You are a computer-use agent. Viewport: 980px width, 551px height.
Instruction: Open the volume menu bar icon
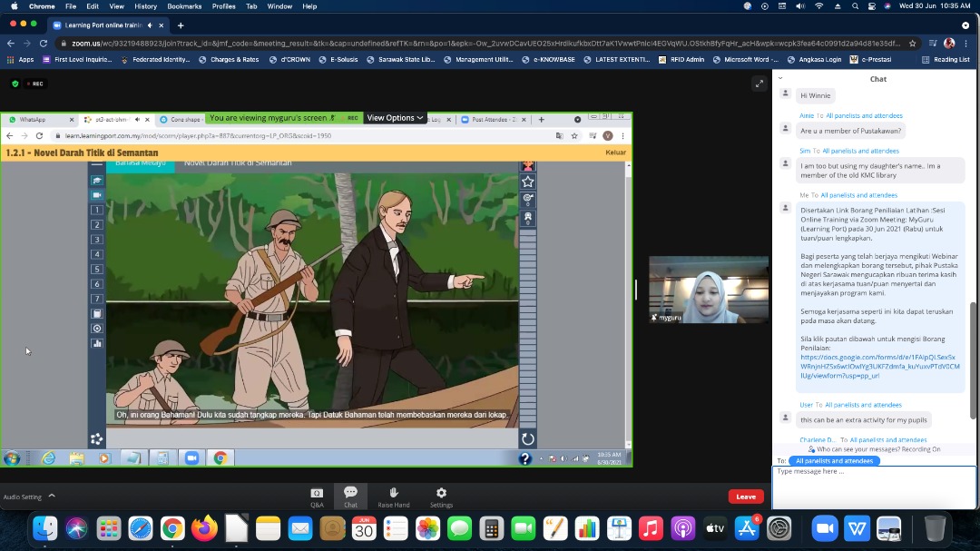[x=800, y=6]
